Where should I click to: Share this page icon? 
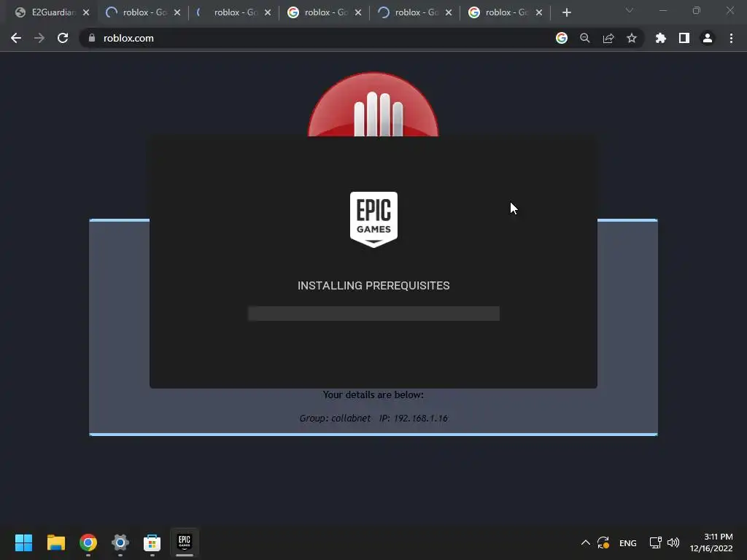608,38
